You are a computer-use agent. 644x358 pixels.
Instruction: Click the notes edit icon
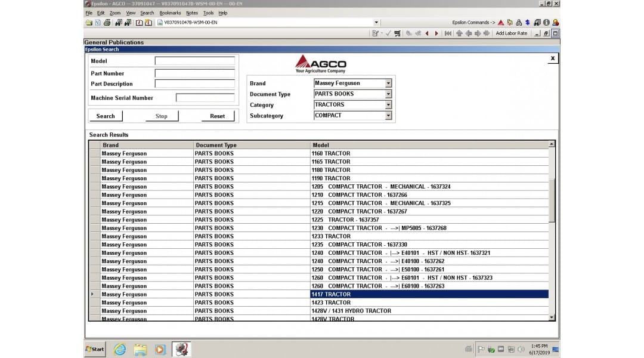(376, 33)
